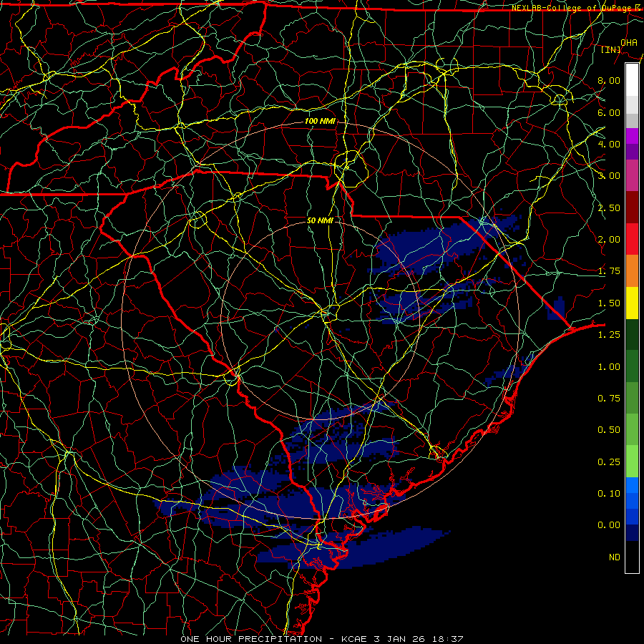Select the OHA product label above legend
Viewport: 644px width, 644px height.
pyautogui.click(x=629, y=42)
